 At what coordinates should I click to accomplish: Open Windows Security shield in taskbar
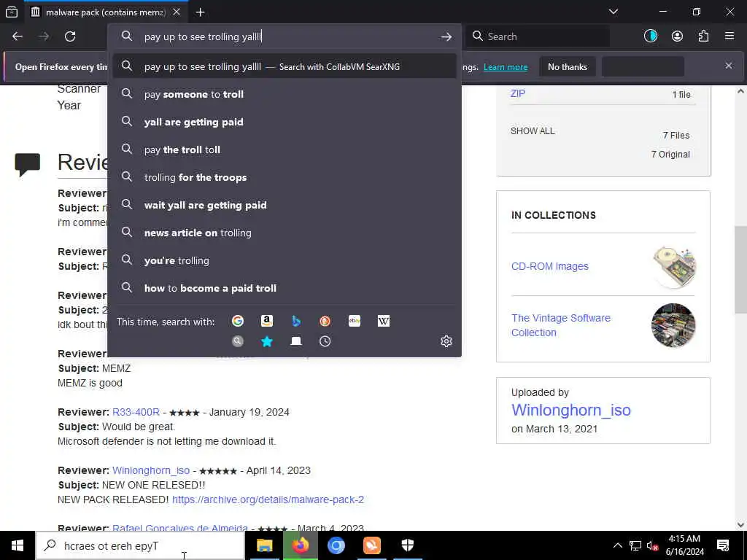point(408,545)
